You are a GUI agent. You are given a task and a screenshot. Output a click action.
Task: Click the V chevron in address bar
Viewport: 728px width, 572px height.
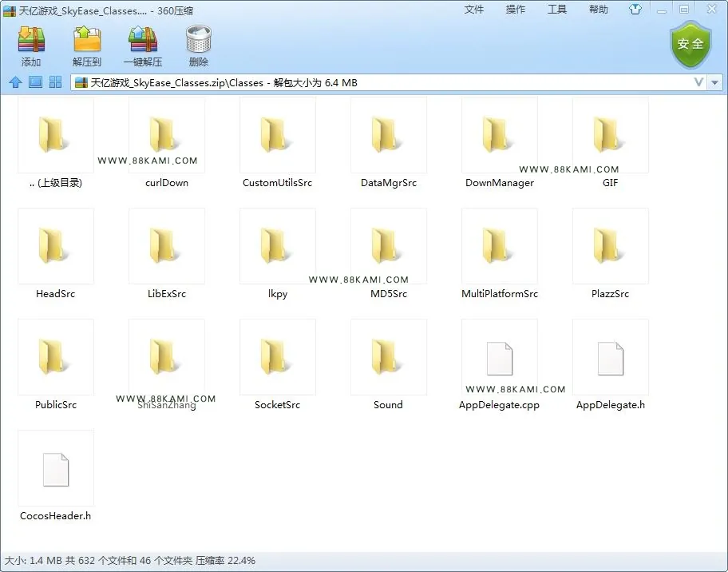[698, 82]
